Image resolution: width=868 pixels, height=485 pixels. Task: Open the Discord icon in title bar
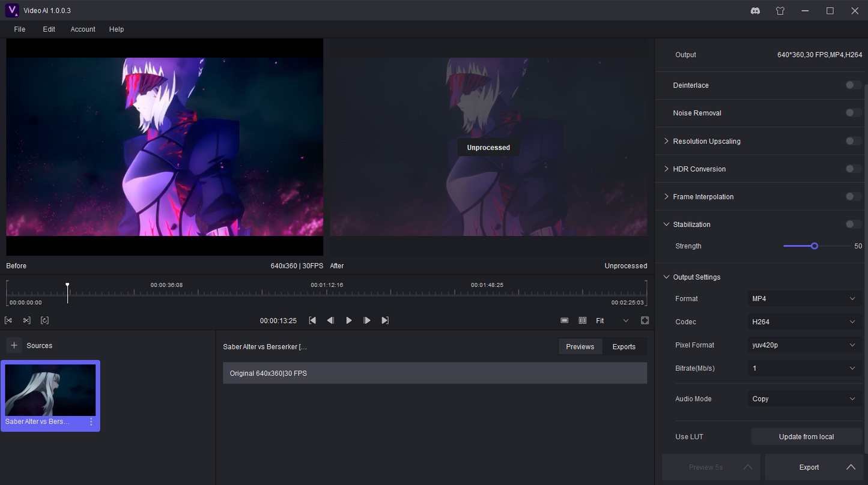click(756, 11)
